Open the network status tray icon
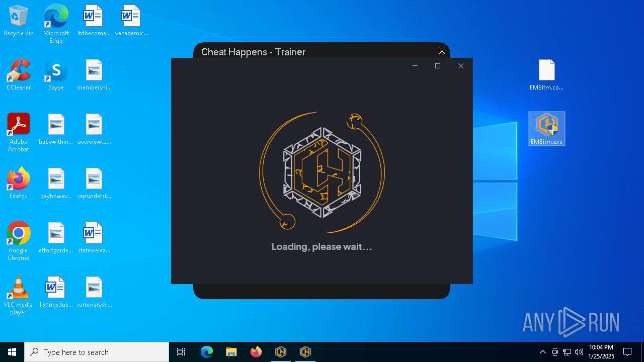644x362 pixels. coord(567,352)
